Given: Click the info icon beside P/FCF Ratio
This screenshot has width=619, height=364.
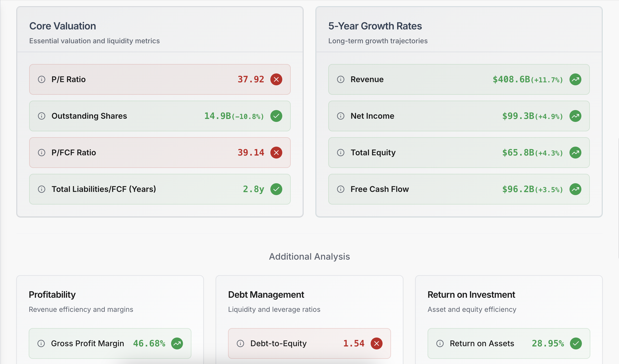Looking at the screenshot, I should click(x=41, y=153).
